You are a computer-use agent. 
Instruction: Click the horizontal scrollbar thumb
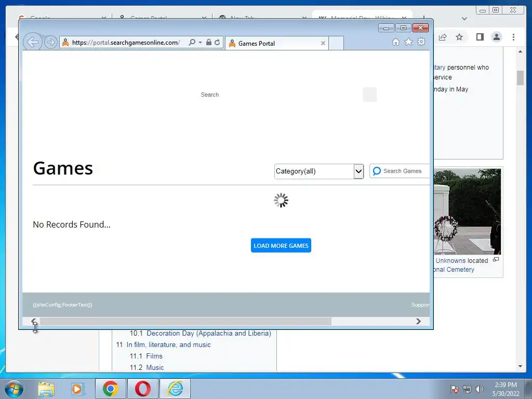click(185, 321)
